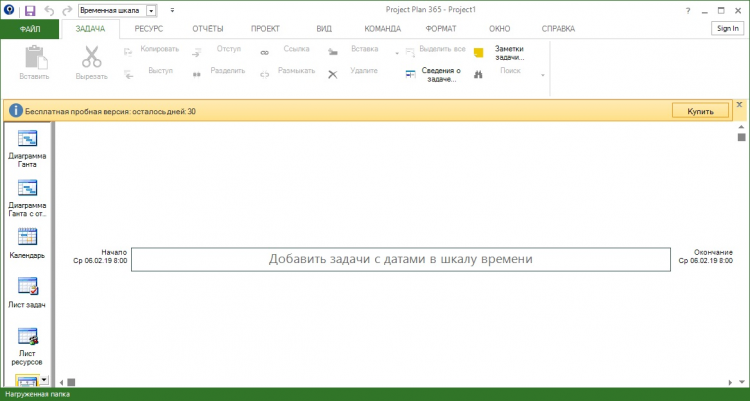Expand the Поиск dropdown arrow
The width and height of the screenshot is (750, 401).
click(542, 75)
